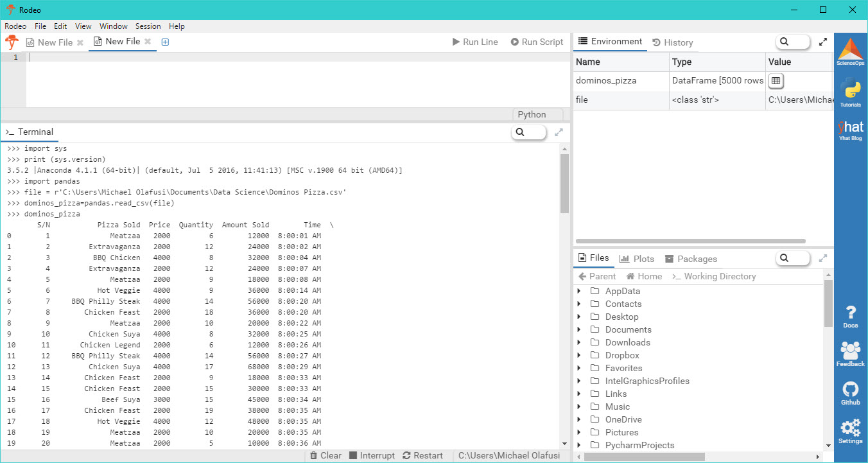Switch to the Plots tab
Image resolution: width=868 pixels, height=463 pixels.
637,258
